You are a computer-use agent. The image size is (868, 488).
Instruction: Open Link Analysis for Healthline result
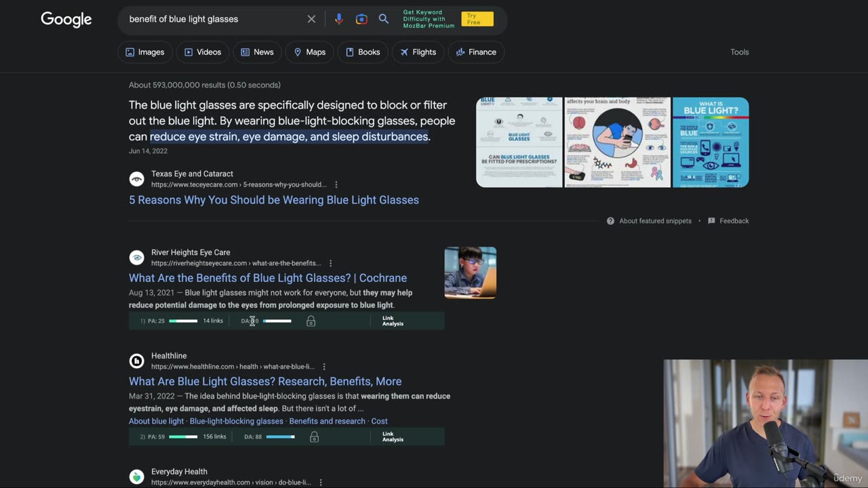click(x=393, y=437)
